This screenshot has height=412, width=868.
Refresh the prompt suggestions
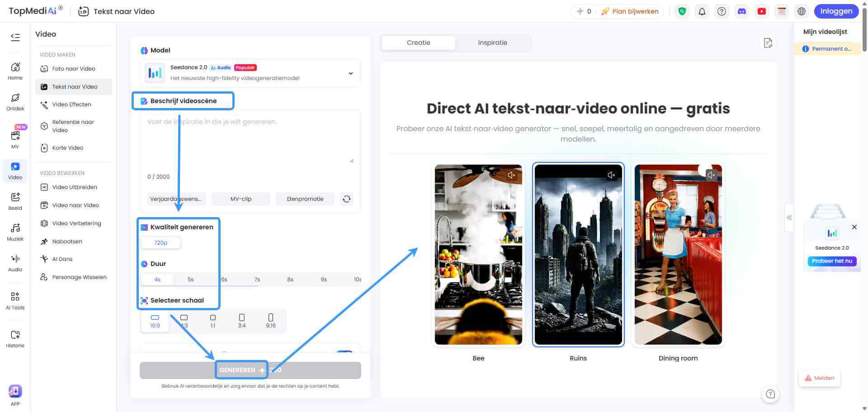346,199
